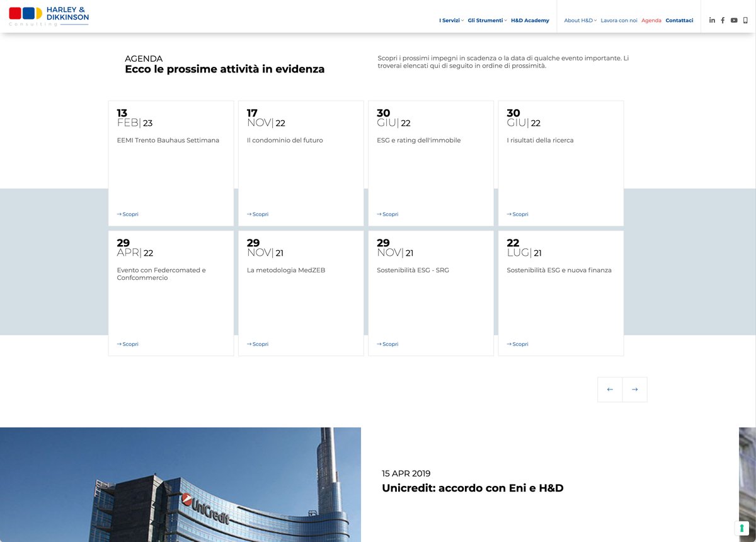Click Scopri for Il condominio del futuro
The image size is (756, 542).
[258, 214]
